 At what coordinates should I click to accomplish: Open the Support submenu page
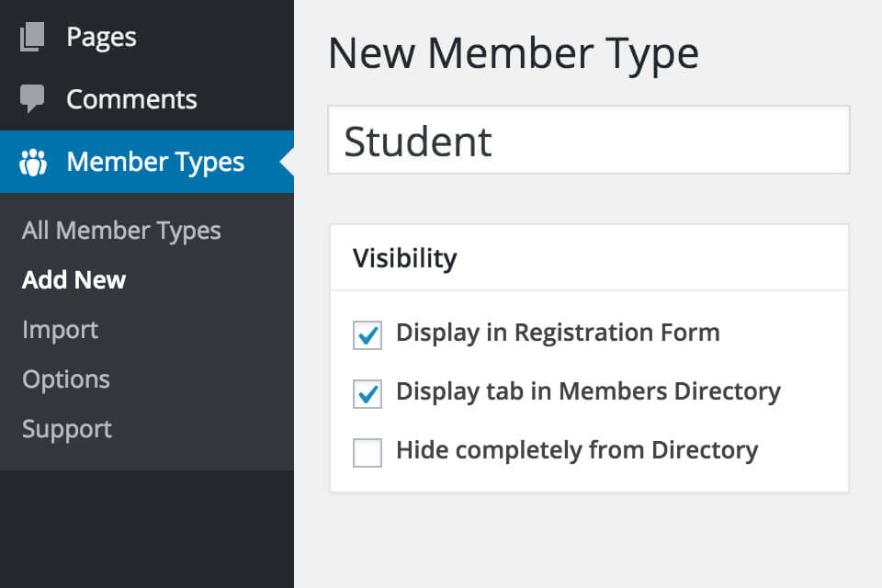click(67, 429)
